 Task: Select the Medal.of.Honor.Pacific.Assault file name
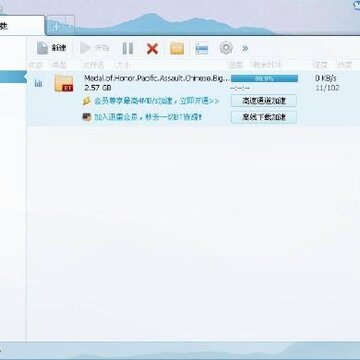coord(157,78)
